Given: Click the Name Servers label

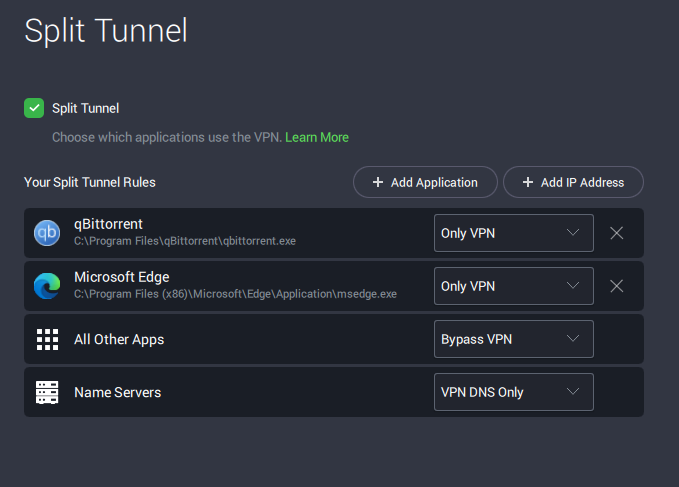Looking at the screenshot, I should pos(117,392).
